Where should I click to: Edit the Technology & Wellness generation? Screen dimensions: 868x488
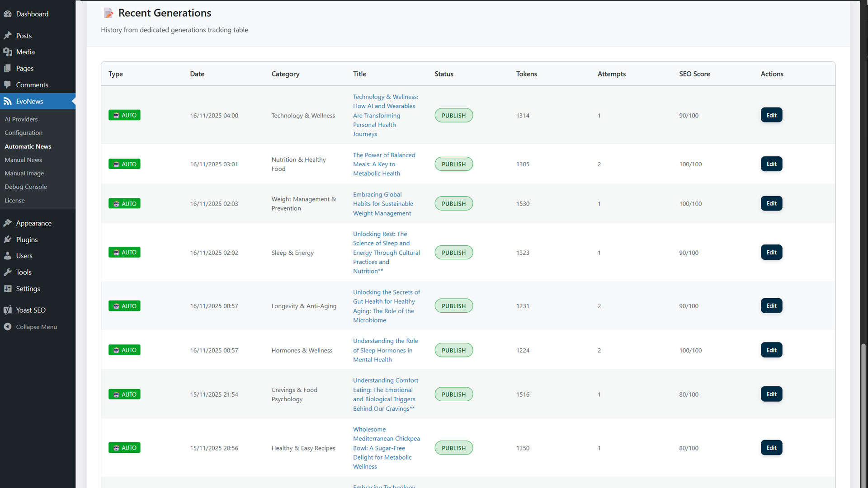click(771, 115)
